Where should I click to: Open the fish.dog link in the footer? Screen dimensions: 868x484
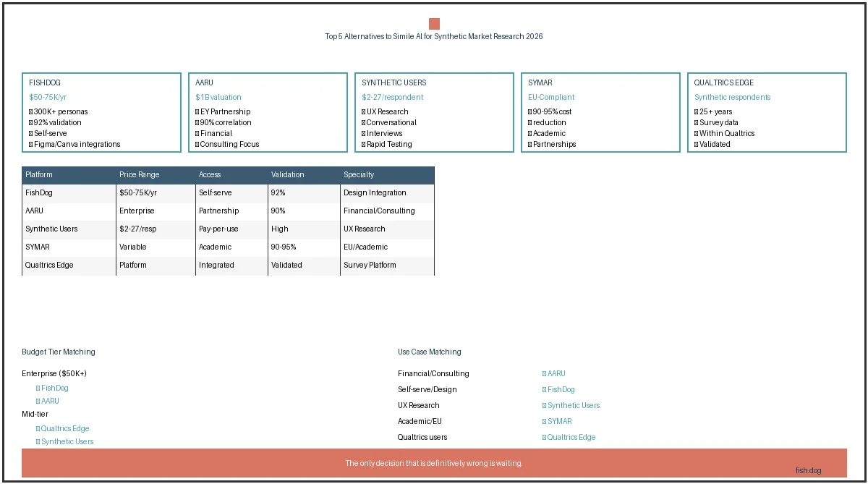[809, 470]
